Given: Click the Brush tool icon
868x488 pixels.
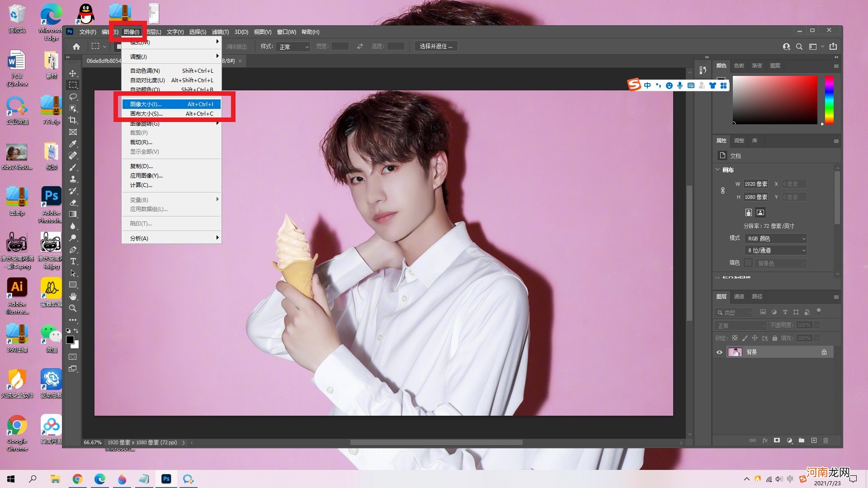Looking at the screenshot, I should [x=73, y=167].
